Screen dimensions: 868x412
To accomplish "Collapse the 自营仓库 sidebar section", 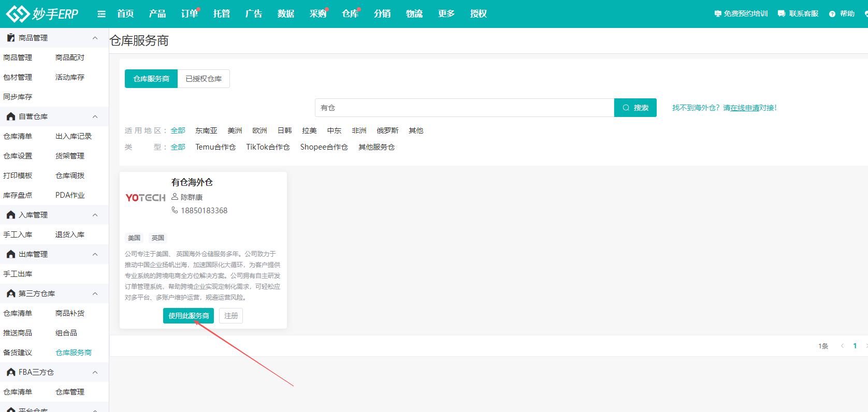I will (x=95, y=116).
